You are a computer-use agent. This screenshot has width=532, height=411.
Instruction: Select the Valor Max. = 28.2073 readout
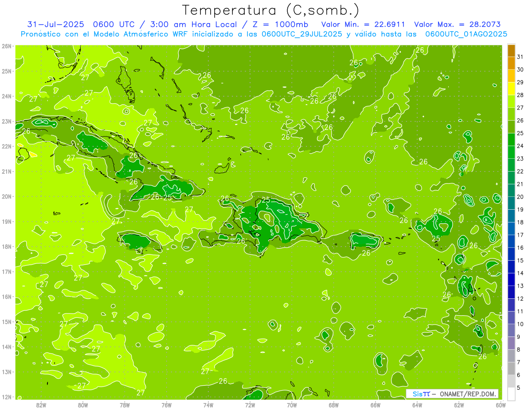pyautogui.click(x=458, y=24)
